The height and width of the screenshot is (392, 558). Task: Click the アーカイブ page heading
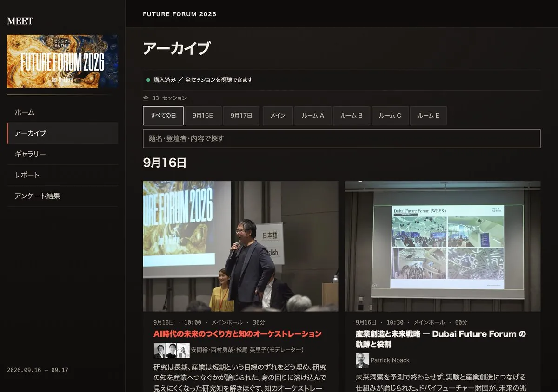(177, 48)
